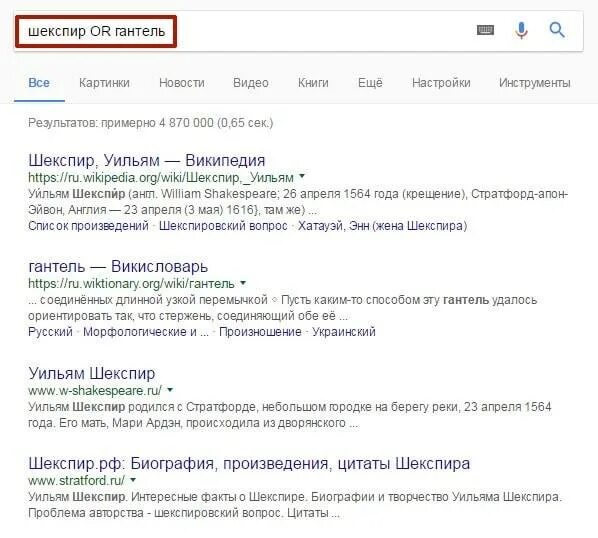Expand dropdown arrow next to ru.wikipedia.org URL

(x=302, y=176)
